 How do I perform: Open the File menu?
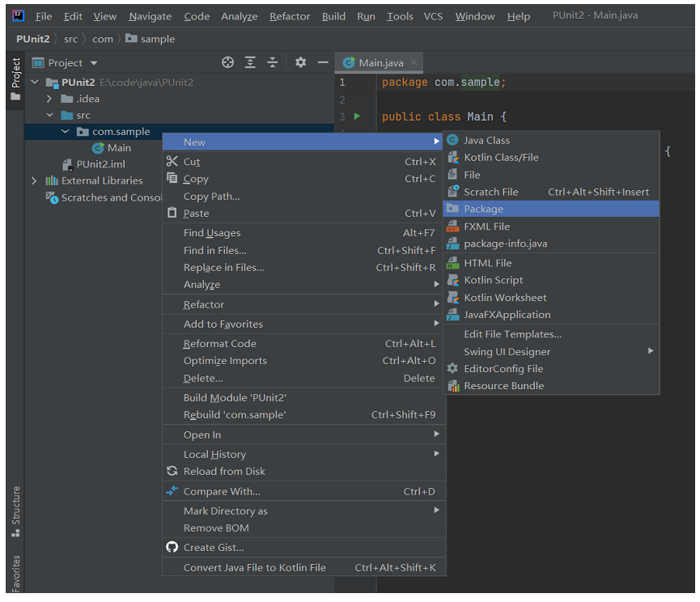click(x=44, y=16)
